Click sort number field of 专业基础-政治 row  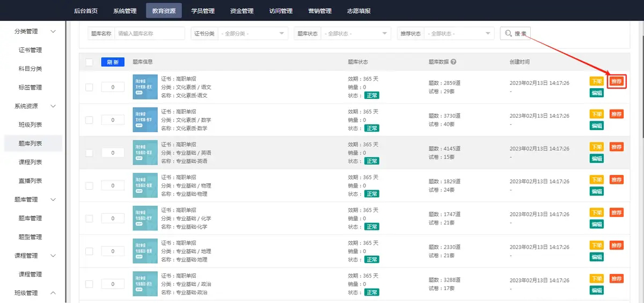[x=113, y=284]
